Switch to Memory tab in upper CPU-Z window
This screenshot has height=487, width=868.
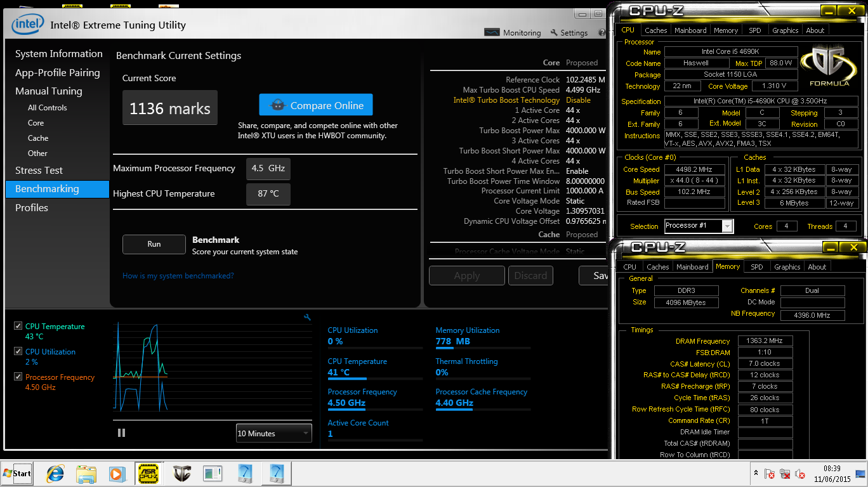pos(726,30)
